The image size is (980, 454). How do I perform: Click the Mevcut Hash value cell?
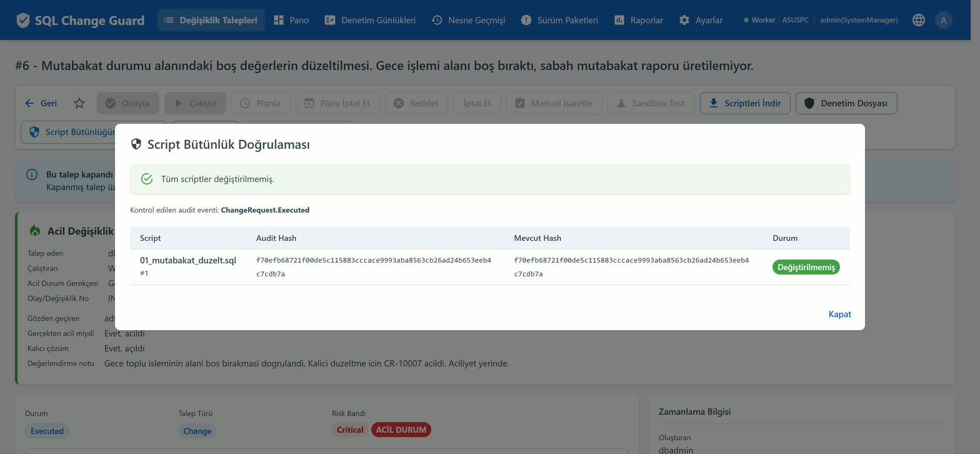click(x=631, y=267)
